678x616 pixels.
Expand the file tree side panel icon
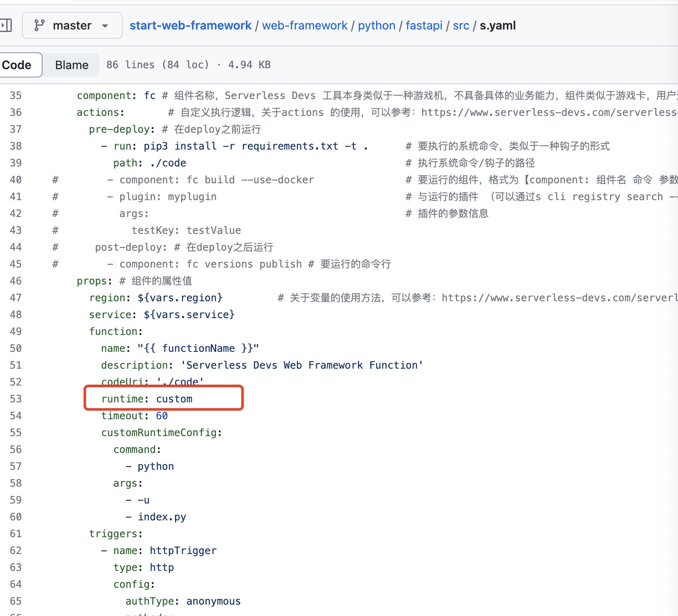[x=6, y=25]
